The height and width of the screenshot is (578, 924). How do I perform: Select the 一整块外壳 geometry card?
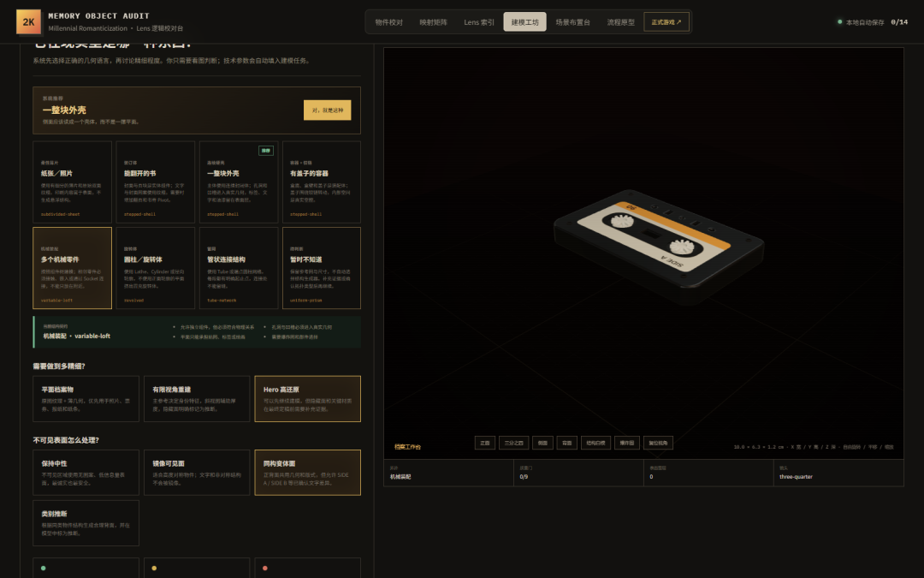click(239, 182)
